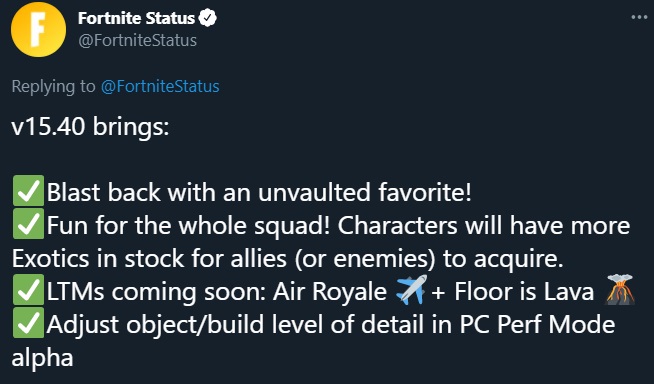
Task: Click the 'Air Royale' text
Action: (x=330, y=291)
